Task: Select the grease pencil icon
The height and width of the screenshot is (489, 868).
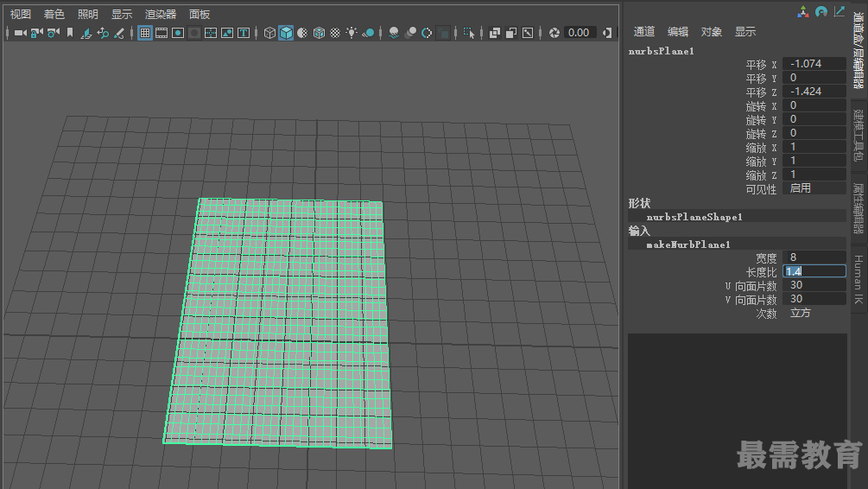Action: tap(119, 33)
